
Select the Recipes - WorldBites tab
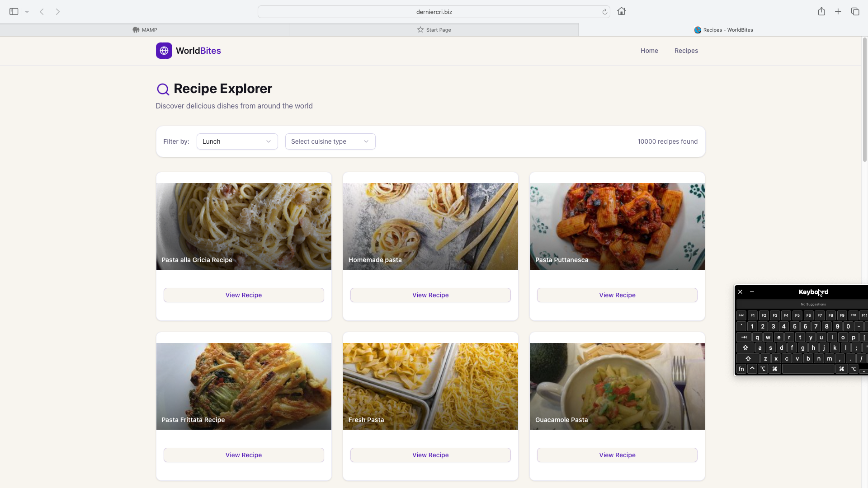723,30
